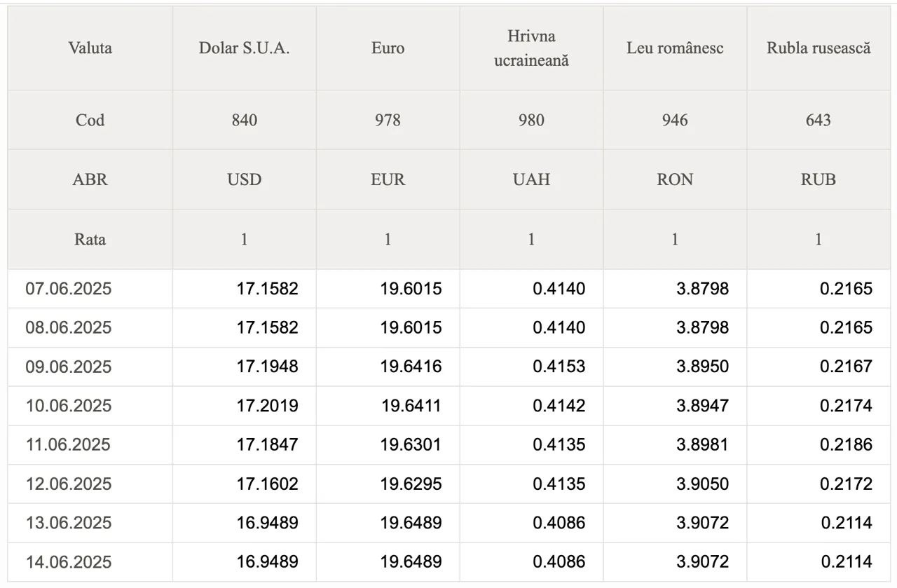Select USD rate 16.9489 on 13.06.2025
897x588 pixels.
[x=244, y=523]
